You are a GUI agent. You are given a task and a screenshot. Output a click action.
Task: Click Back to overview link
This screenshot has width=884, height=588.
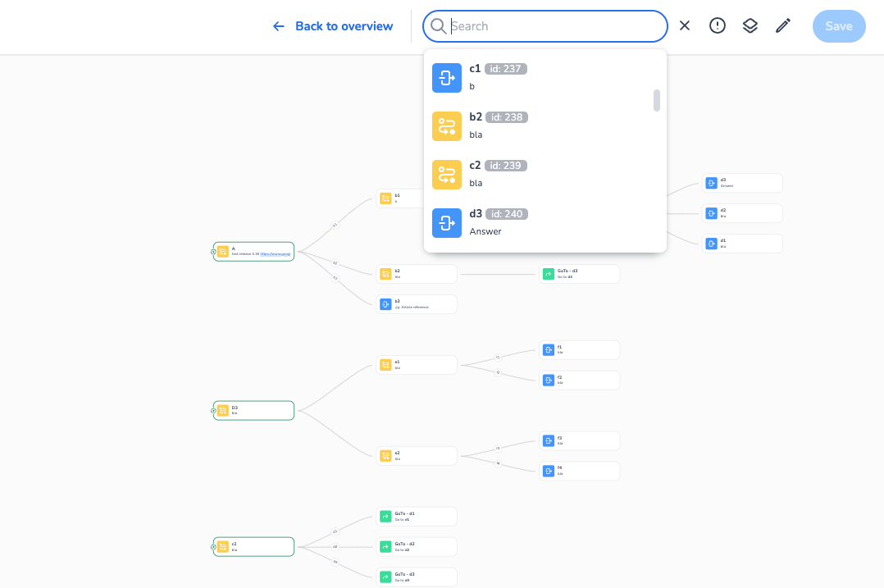coord(333,26)
